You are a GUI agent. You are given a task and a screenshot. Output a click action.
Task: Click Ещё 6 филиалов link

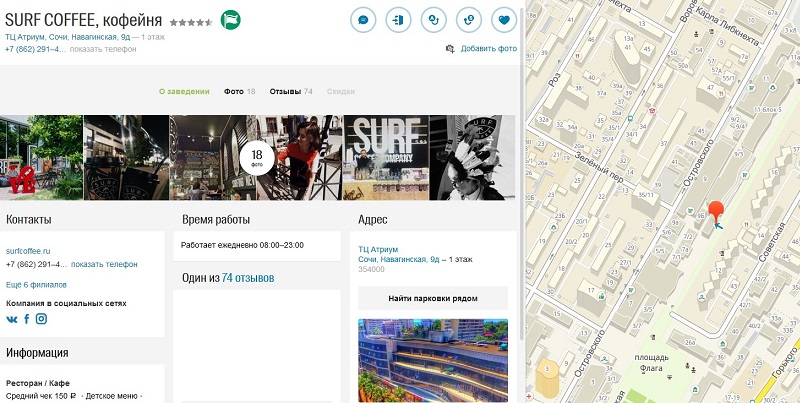tap(36, 285)
